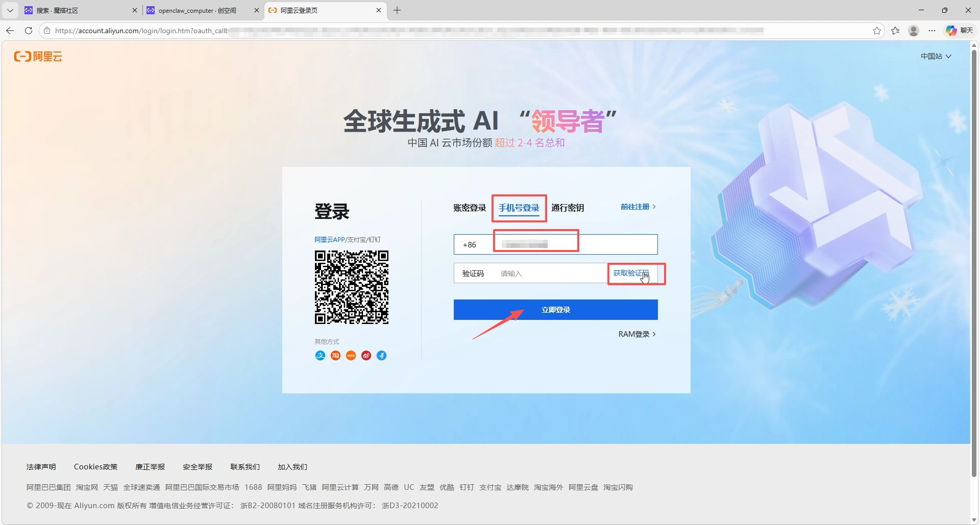Open the 天猫 footer link
980x525 pixels.
tap(110, 487)
